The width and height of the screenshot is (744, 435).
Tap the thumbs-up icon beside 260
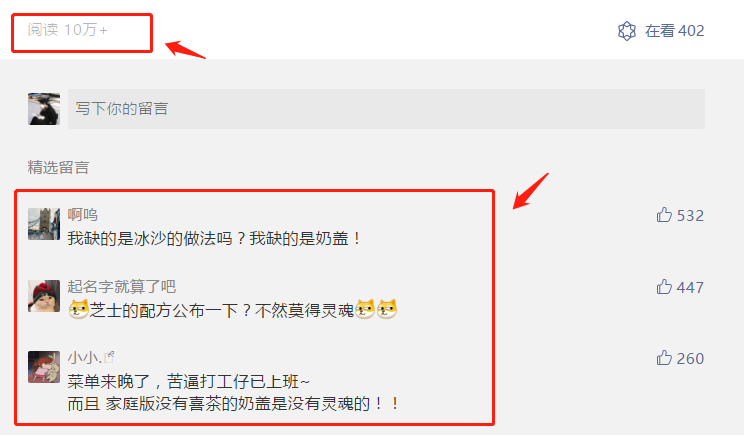click(664, 358)
